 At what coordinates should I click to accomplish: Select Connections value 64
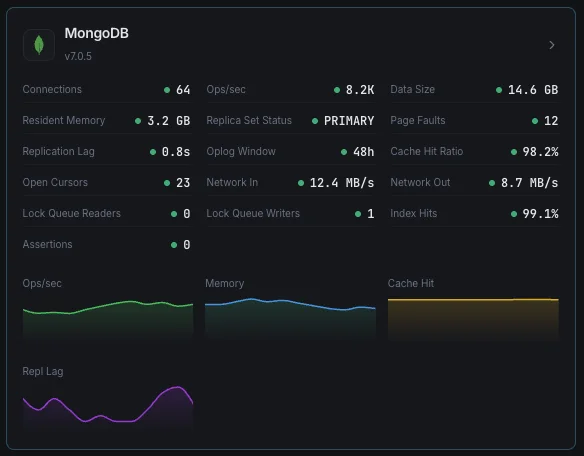pos(183,90)
